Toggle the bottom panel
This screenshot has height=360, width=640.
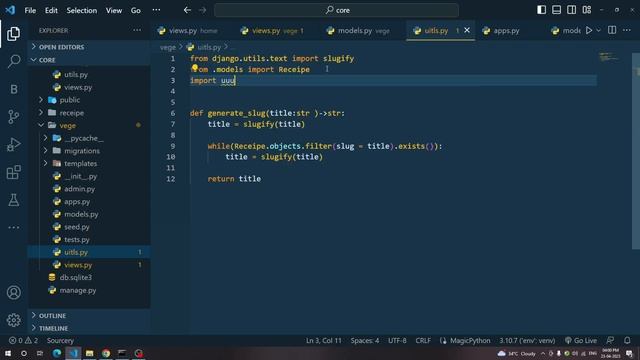556,10
